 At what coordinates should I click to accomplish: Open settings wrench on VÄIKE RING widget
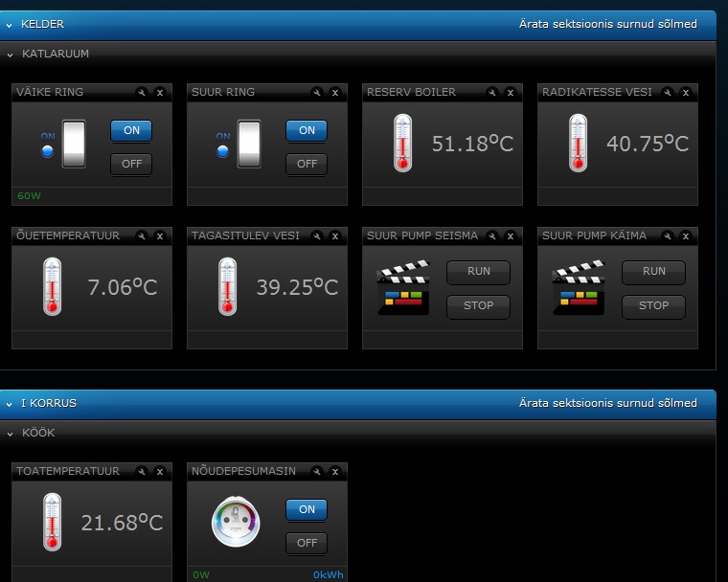142,93
